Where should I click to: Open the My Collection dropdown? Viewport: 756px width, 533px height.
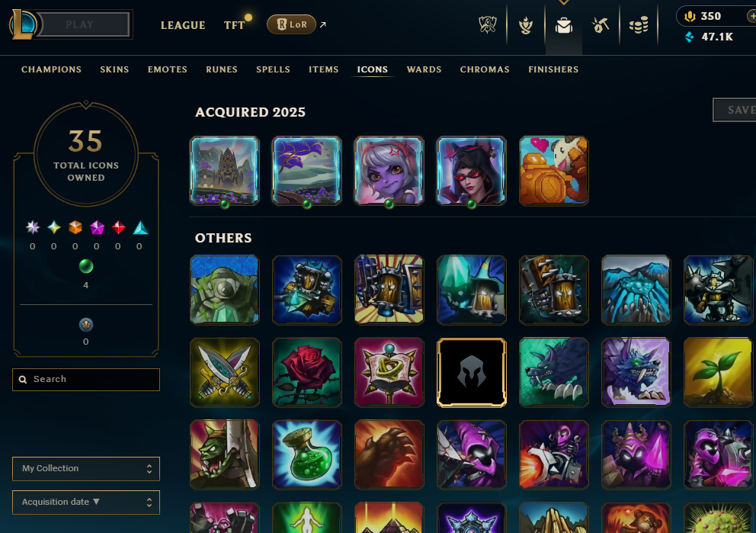86,469
